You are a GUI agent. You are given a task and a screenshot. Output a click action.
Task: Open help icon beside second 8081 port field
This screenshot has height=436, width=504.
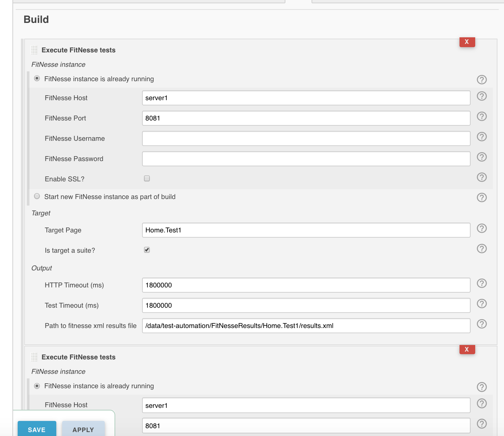(x=481, y=424)
